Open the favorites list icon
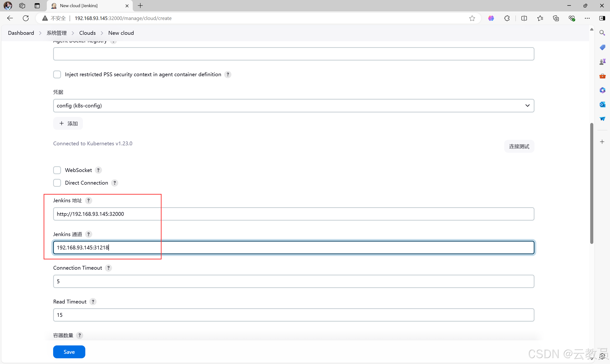610x364 pixels. [540, 18]
